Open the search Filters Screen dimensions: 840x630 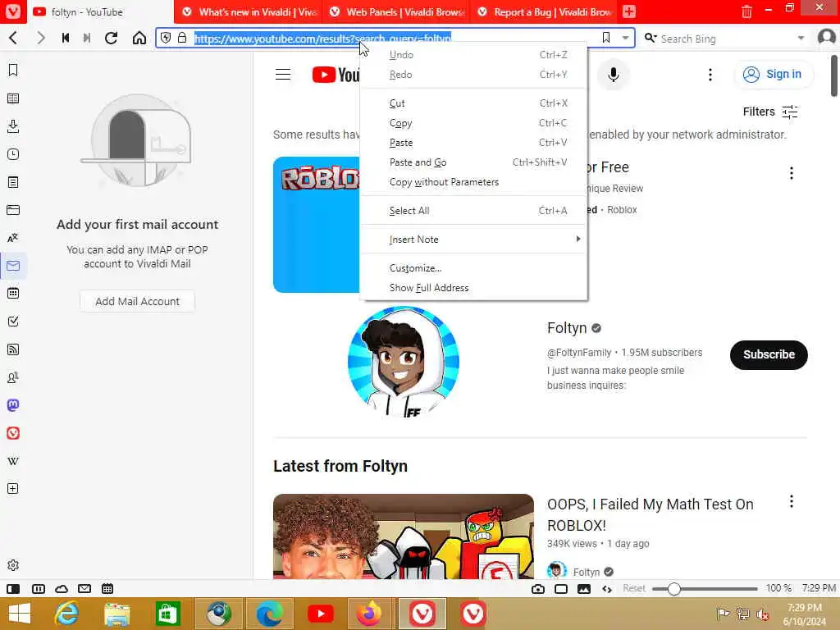[769, 112]
